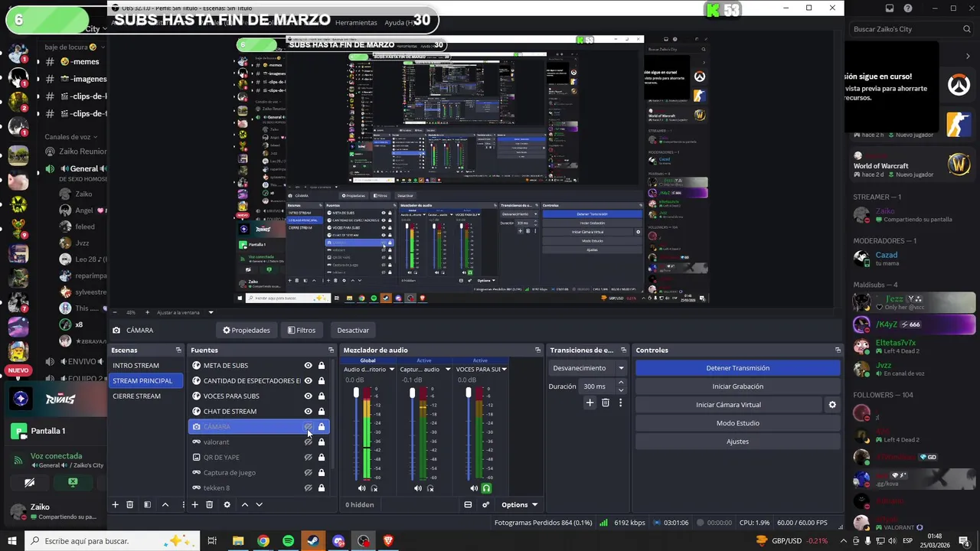Adjust VOCES PARA SUBS volume fader
980x551 pixels.
click(469, 393)
